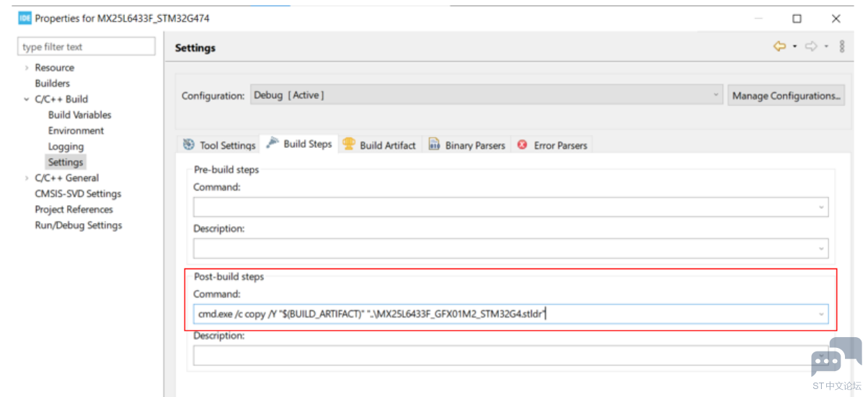Open back history dropdown arrow
Screen dimensions: 868x397
794,47
